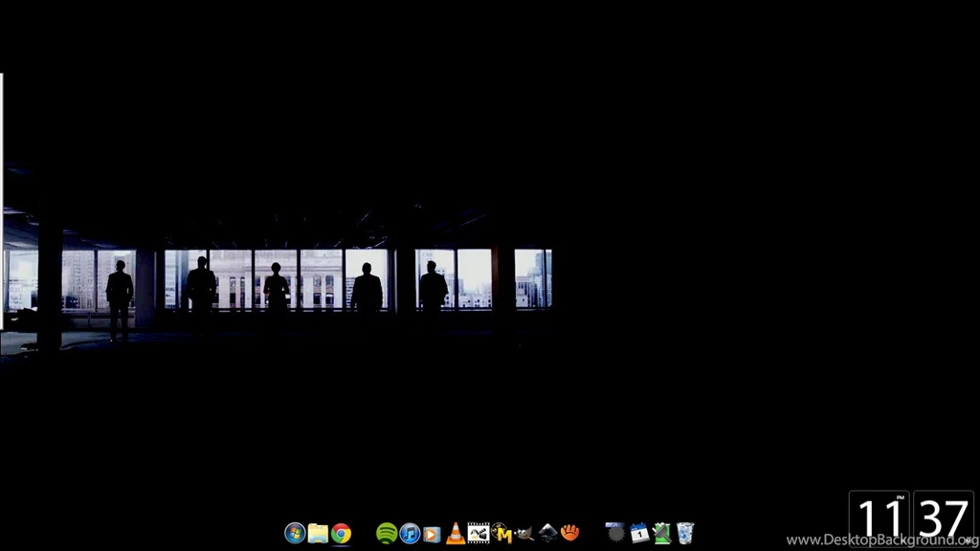Launch the yellow M application icon
Screen dimensions: 980x551
[x=501, y=533]
